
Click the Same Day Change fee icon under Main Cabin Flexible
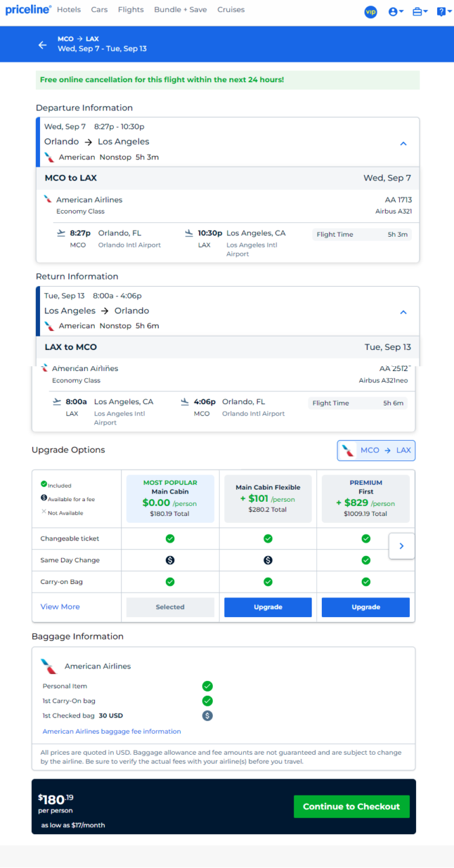point(268,560)
